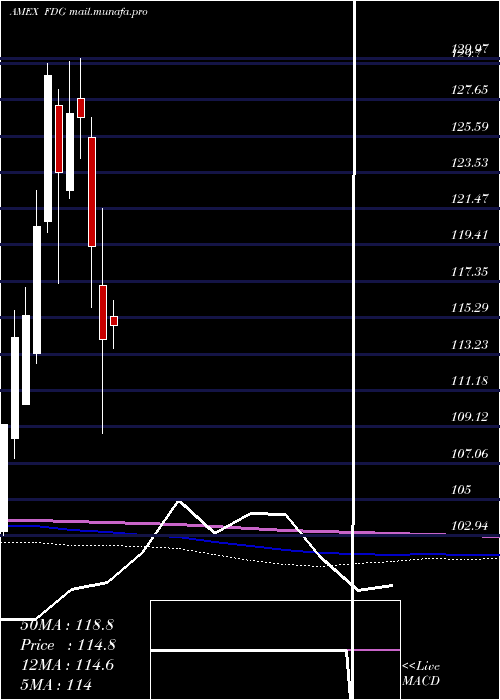Click the Price : 114.8 readout

[x=68, y=645]
